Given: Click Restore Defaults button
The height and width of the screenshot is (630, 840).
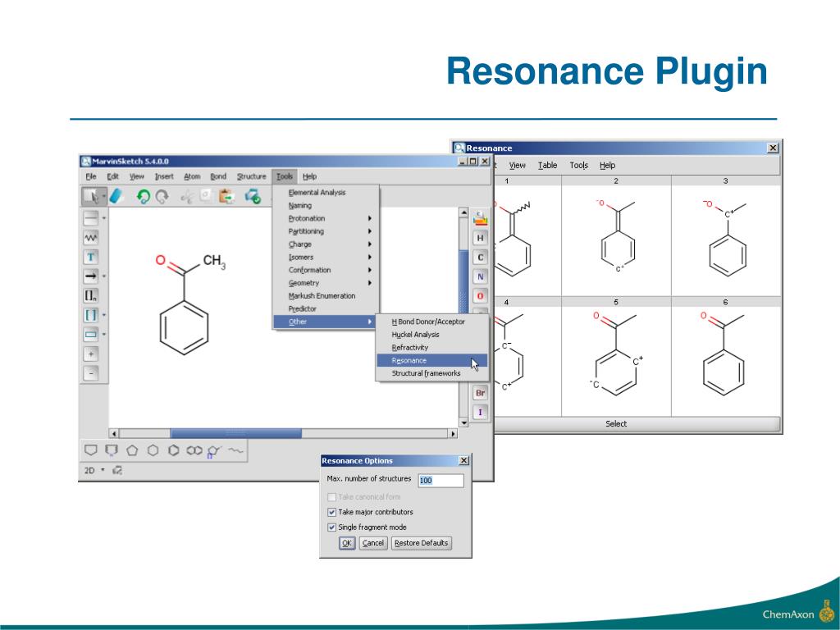Looking at the screenshot, I should [421, 543].
